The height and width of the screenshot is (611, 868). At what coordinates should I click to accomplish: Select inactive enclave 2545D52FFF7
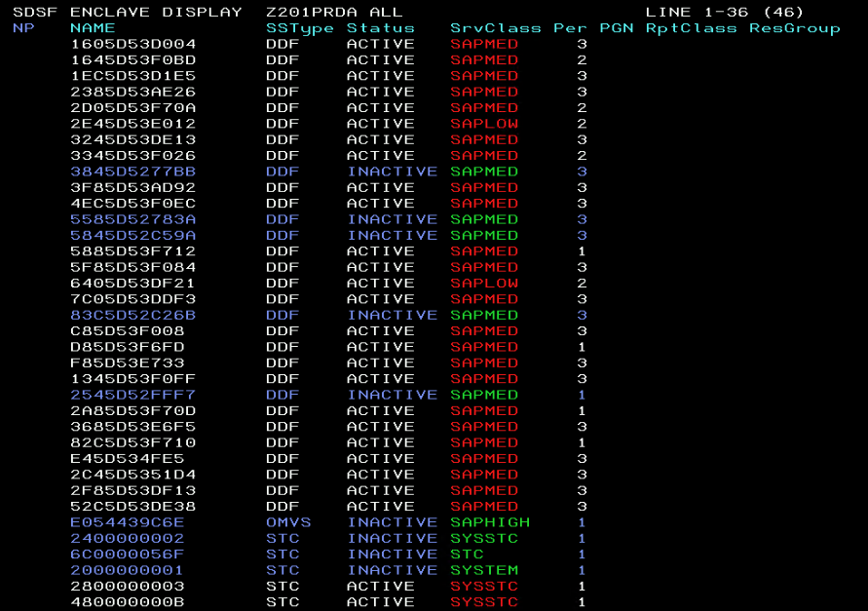point(133,395)
